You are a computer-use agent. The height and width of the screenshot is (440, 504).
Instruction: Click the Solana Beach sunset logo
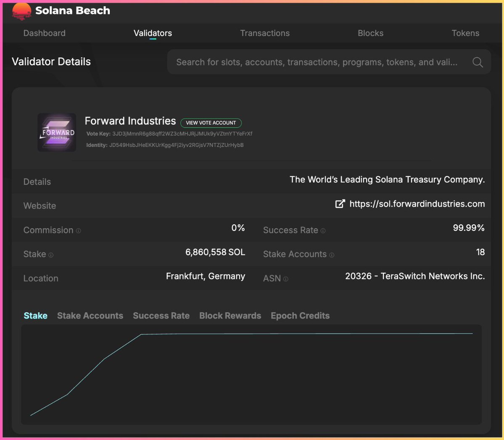click(21, 12)
